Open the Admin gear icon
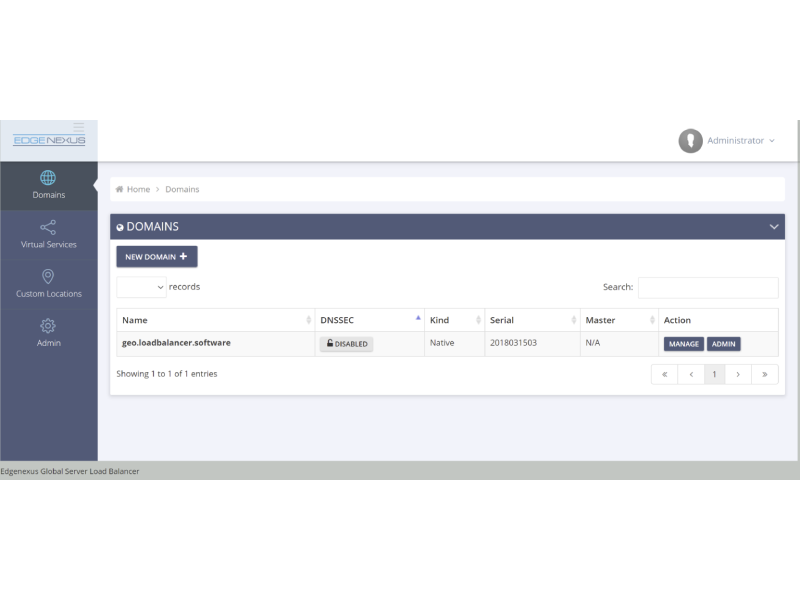The image size is (800, 600). (48, 326)
